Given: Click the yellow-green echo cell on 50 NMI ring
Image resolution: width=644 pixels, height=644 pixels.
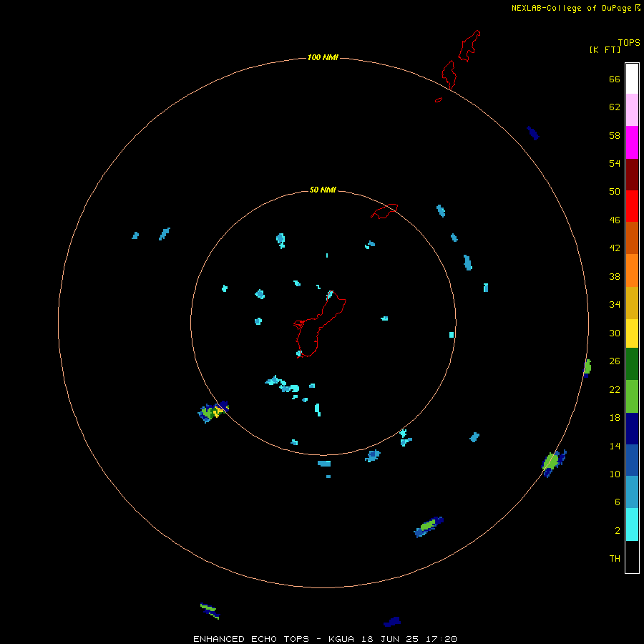Looking at the screenshot, I should [213, 411].
